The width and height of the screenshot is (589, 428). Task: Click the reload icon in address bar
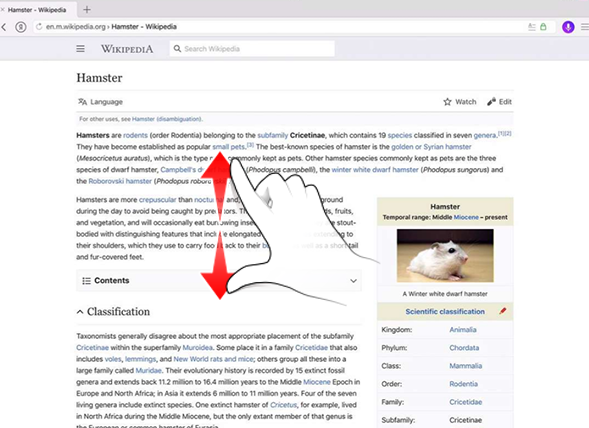tap(39, 27)
